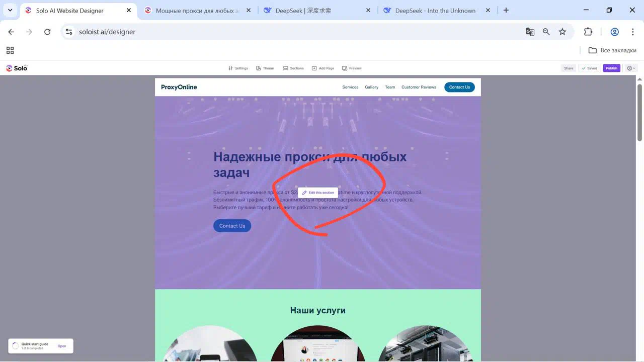This screenshot has height=362, width=644.
Task: Click the Solo logo icon
Action: [x=9, y=68]
